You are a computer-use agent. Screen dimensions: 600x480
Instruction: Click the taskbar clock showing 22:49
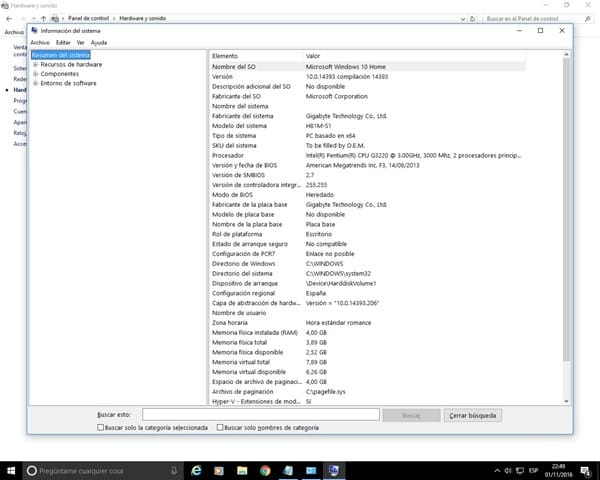tap(559, 470)
